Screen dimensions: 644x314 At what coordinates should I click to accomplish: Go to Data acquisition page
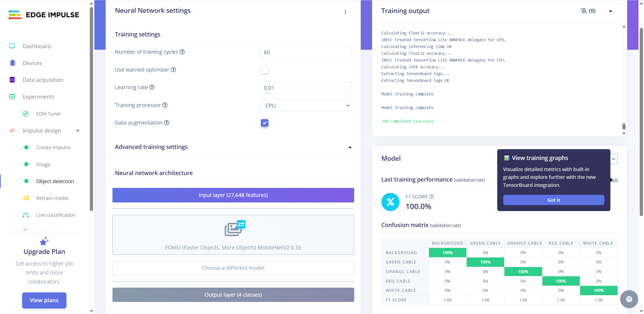[43, 80]
